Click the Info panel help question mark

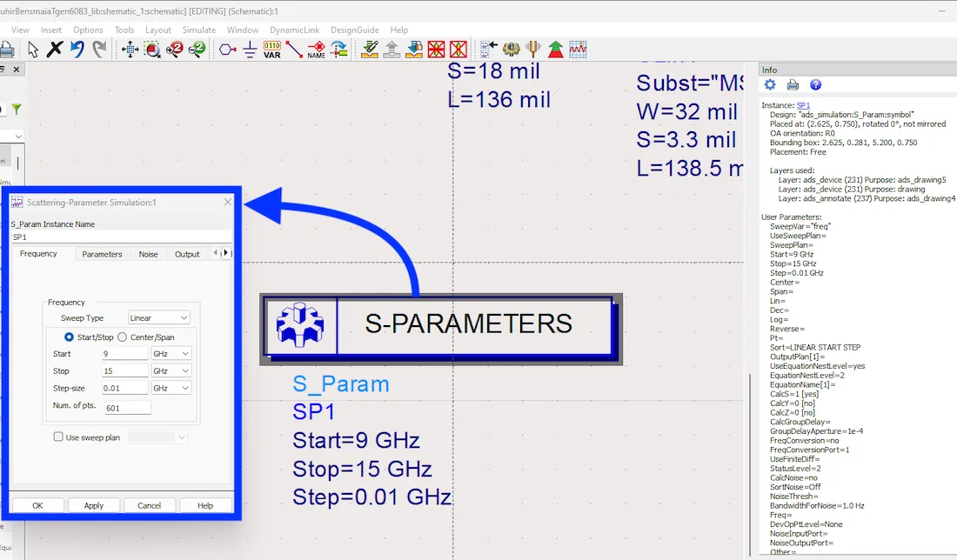[815, 85]
